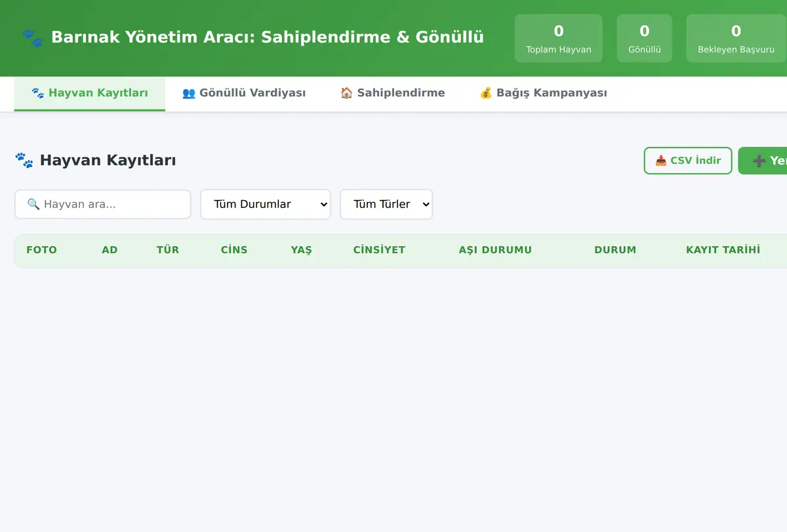This screenshot has height=532, width=787.
Task: Click the YAŞ column header
Action: 302,250
